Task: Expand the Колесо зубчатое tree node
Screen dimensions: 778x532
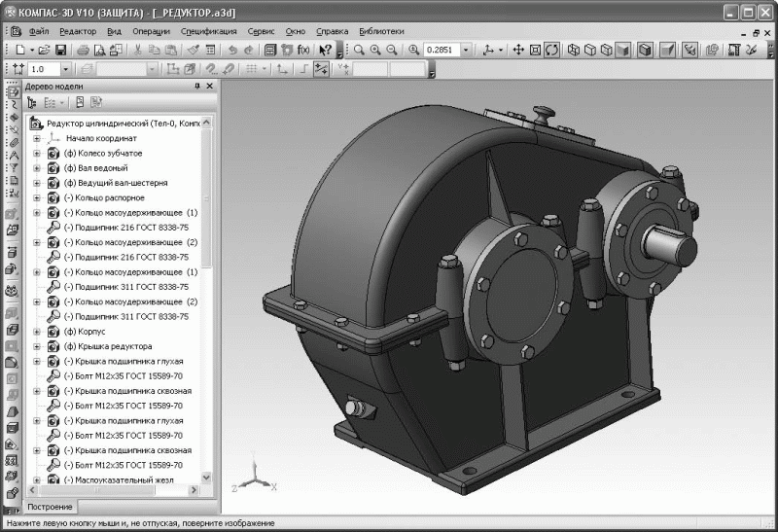Action: (x=37, y=153)
